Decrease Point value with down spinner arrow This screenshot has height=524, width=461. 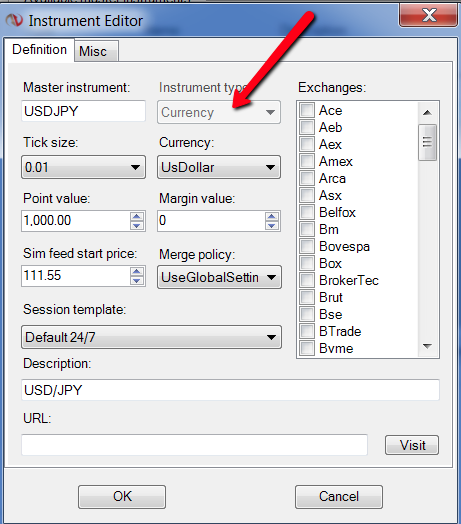[137, 225]
